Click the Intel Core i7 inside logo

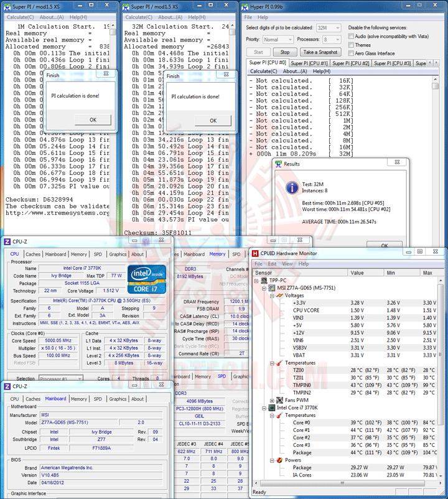point(147,279)
